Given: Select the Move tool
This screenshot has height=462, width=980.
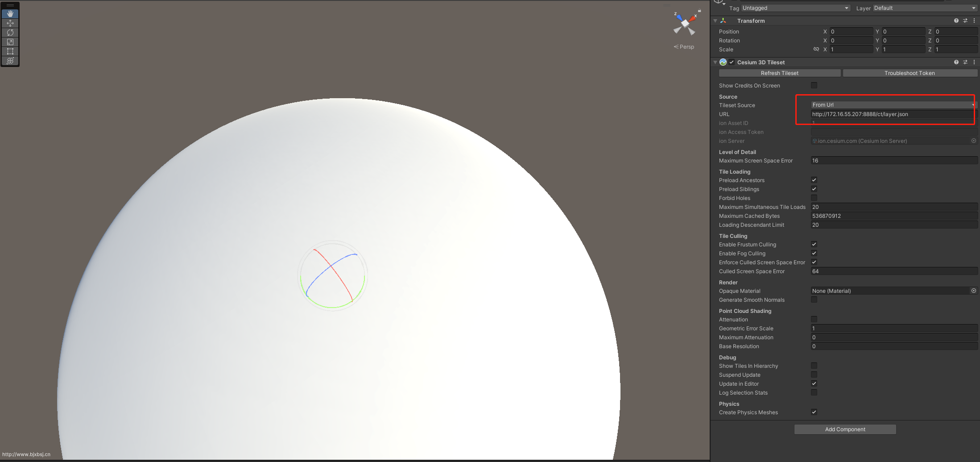Looking at the screenshot, I should click(10, 23).
